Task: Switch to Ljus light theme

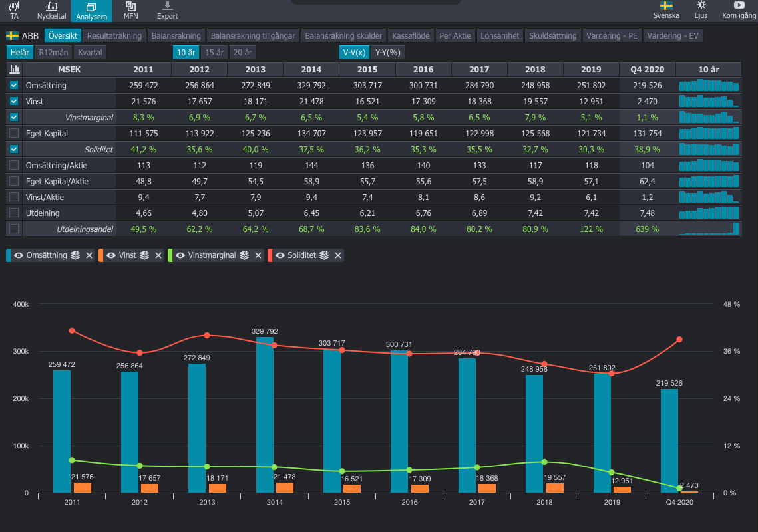Action: (701, 10)
